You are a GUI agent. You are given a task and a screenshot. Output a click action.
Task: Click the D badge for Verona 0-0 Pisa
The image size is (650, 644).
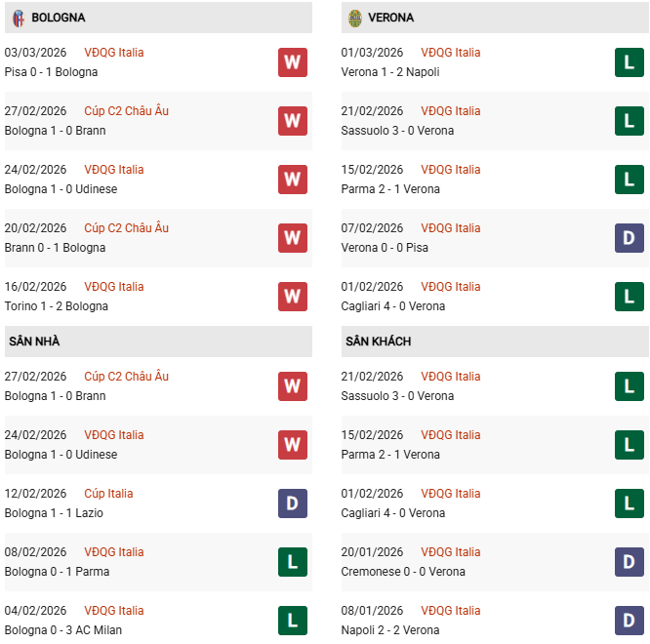pos(630,238)
